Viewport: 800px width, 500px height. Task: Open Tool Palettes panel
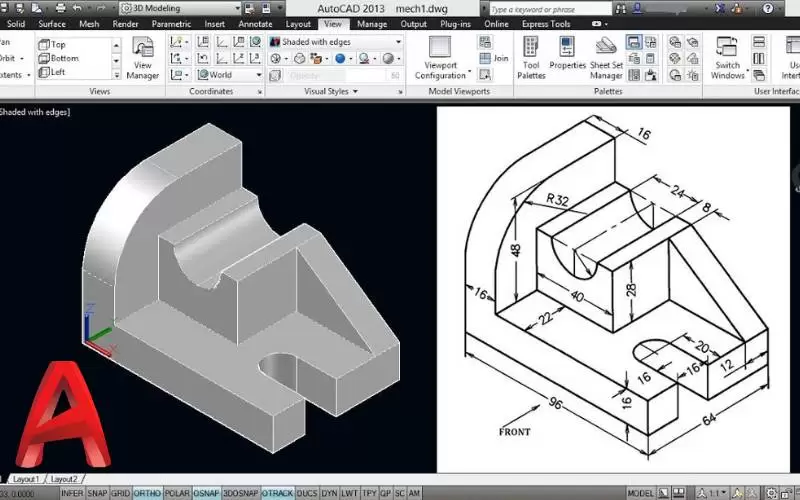(531, 58)
